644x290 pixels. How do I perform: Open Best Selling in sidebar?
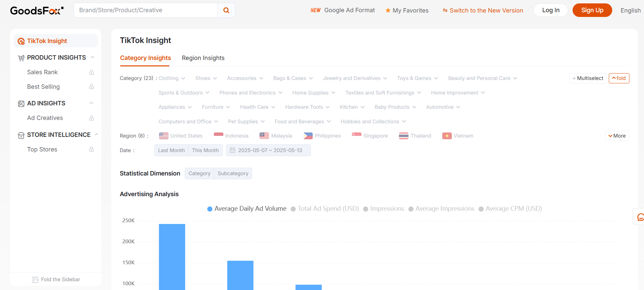43,87
